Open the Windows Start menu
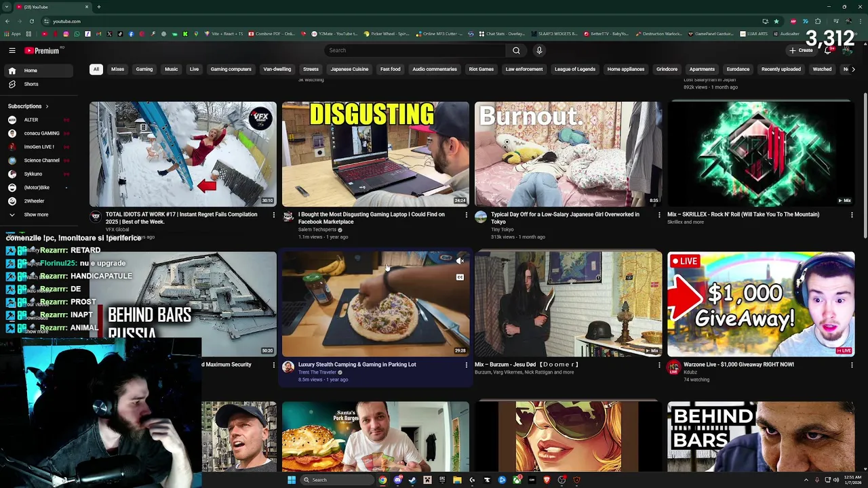The image size is (868, 488). (x=292, y=480)
